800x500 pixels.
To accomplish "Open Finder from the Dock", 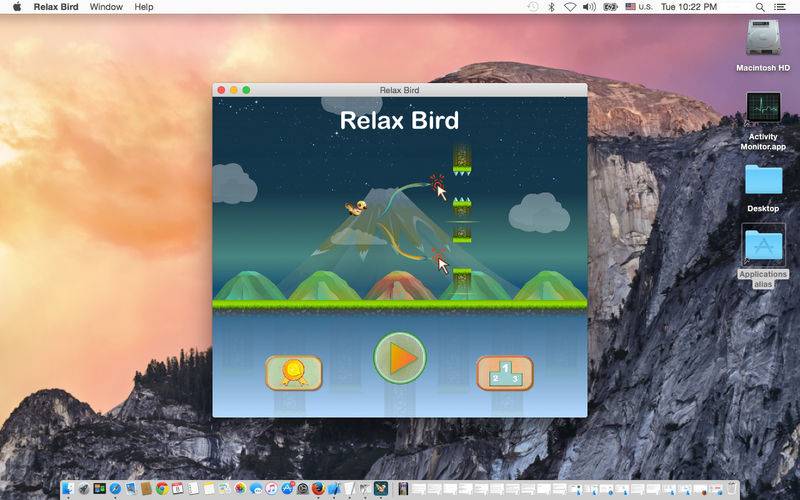I will click(68, 489).
